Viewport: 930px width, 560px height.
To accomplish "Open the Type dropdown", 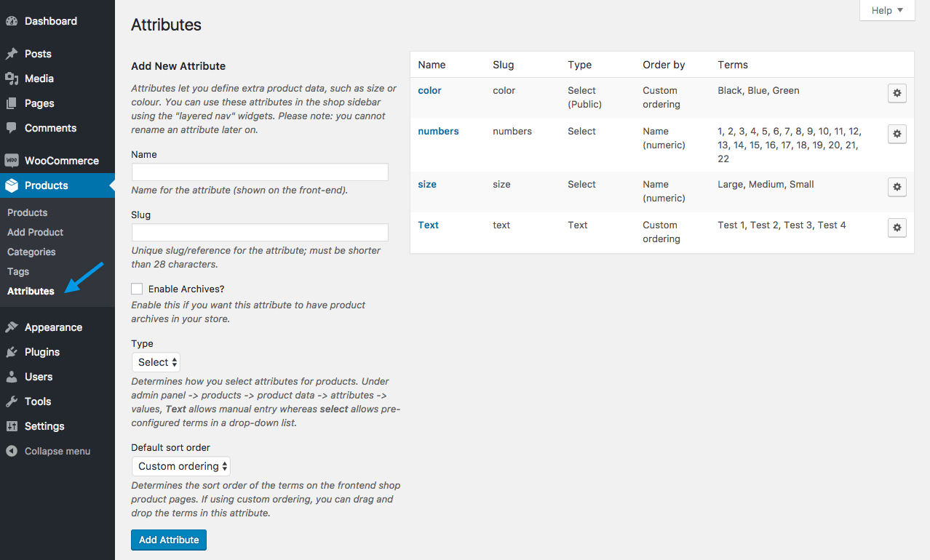I will (x=156, y=362).
